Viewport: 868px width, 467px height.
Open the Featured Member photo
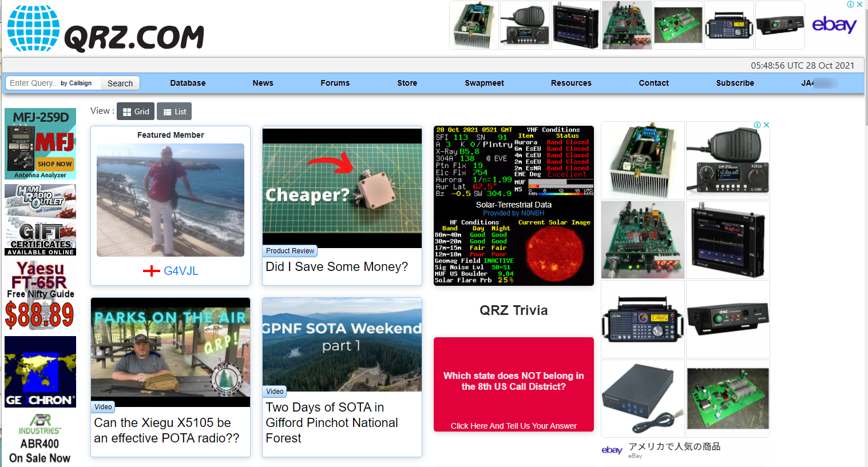tap(171, 200)
